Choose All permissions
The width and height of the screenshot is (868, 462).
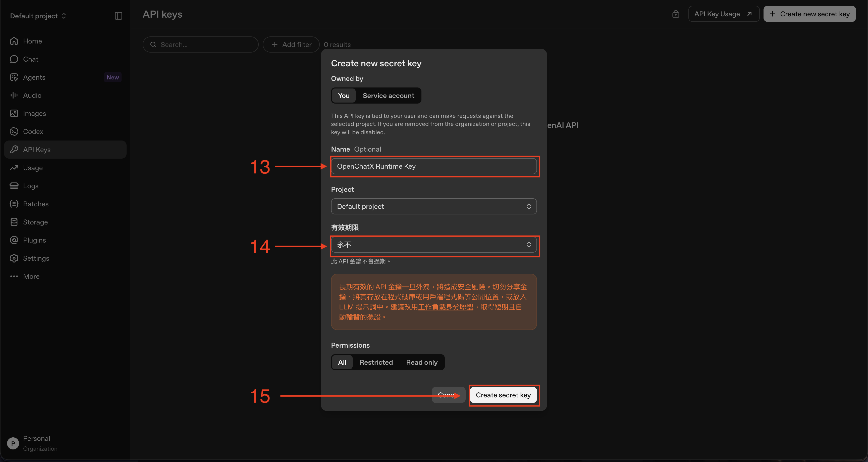pyautogui.click(x=342, y=362)
